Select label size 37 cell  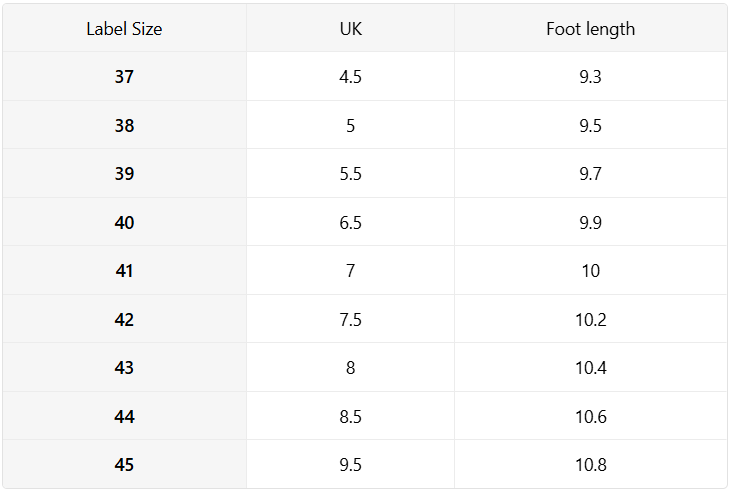click(x=124, y=76)
